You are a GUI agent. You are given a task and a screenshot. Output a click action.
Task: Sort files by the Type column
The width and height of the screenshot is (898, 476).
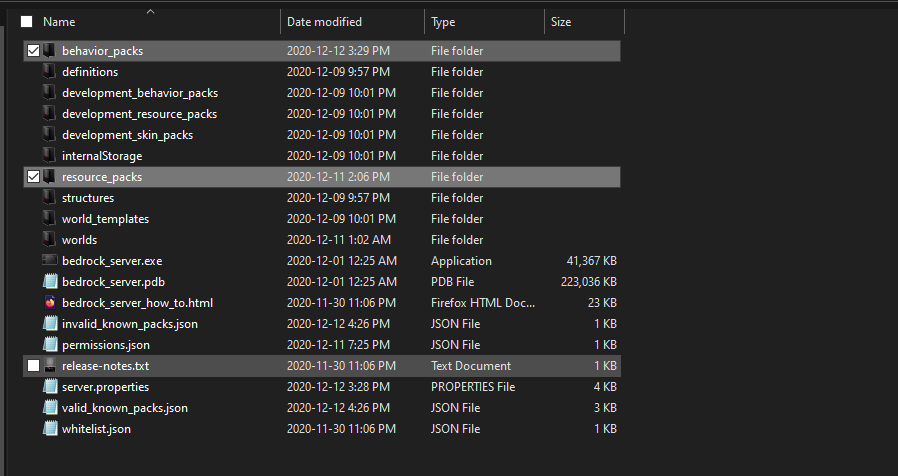pyautogui.click(x=443, y=22)
